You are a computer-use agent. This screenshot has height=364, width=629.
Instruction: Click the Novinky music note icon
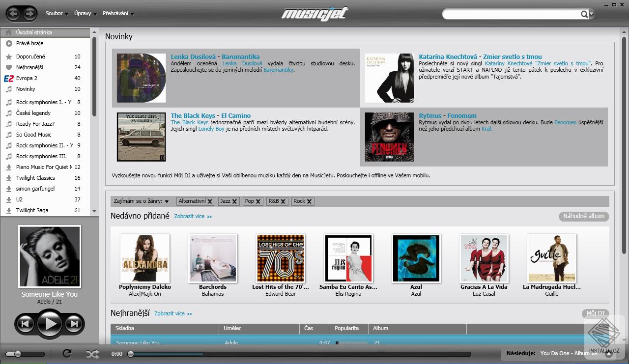coord(8,89)
